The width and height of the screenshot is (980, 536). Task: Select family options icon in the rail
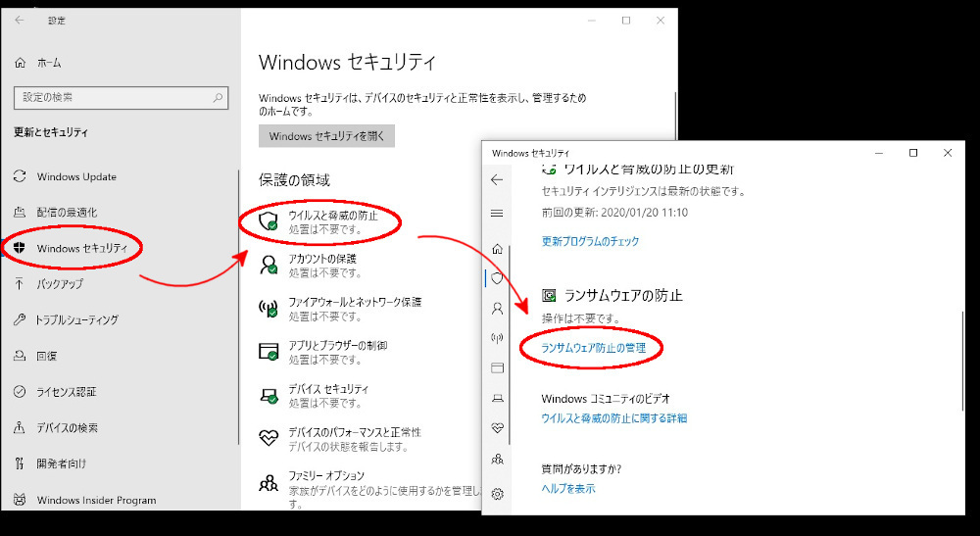point(498,460)
